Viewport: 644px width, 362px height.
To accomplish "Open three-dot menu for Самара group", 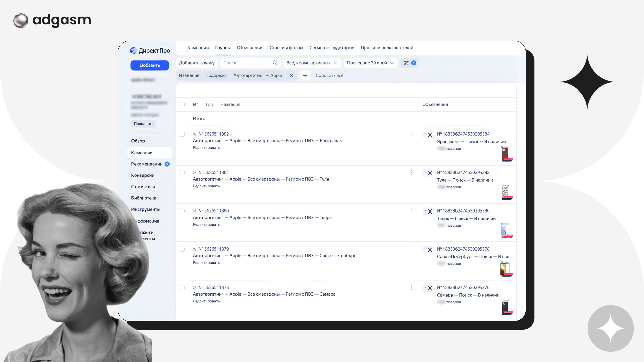I will click(x=411, y=288).
